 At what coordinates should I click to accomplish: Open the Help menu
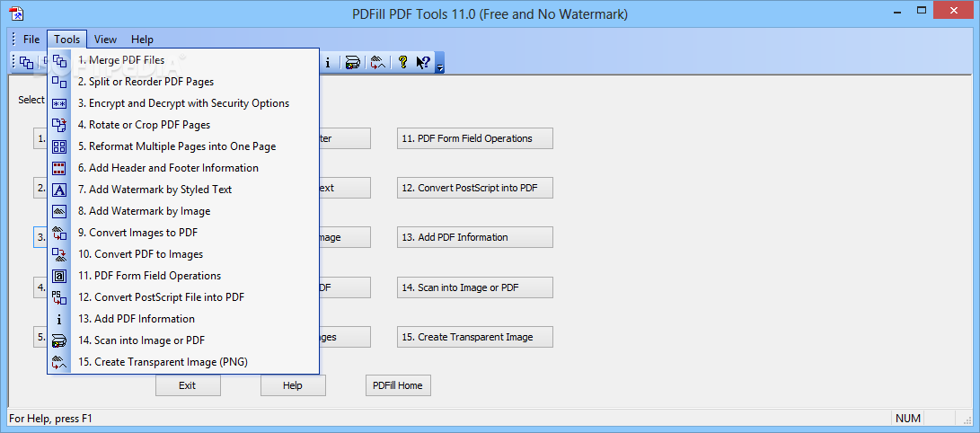[x=142, y=40]
